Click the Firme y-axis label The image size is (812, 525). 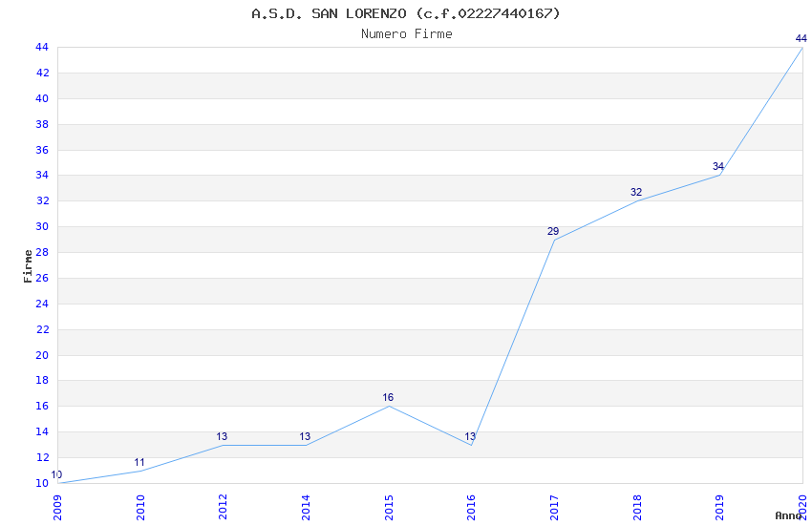pyautogui.click(x=28, y=266)
